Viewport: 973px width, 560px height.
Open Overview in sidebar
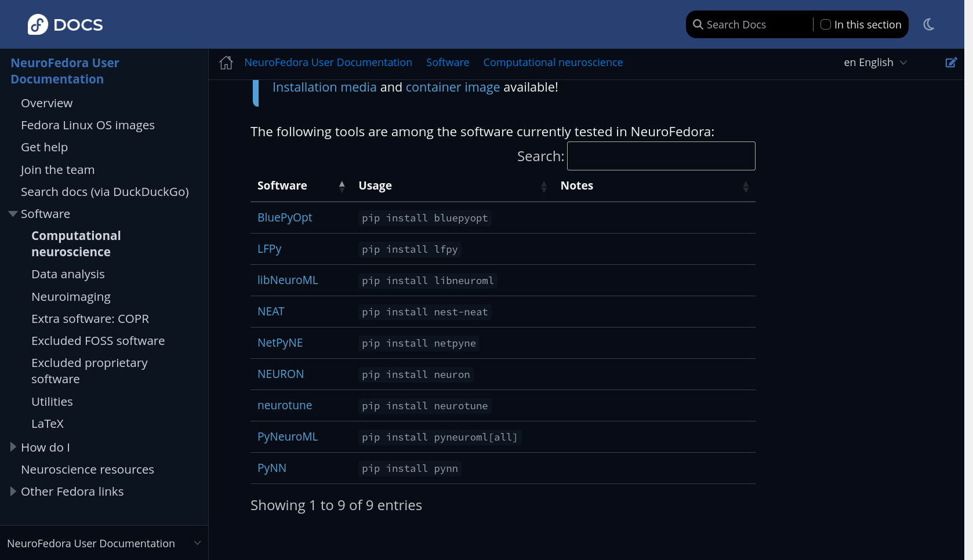click(x=47, y=103)
